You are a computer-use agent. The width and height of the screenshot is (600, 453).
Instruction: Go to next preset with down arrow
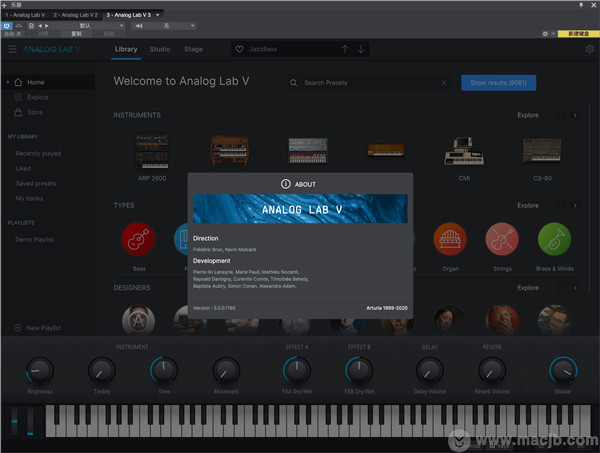tap(361, 49)
